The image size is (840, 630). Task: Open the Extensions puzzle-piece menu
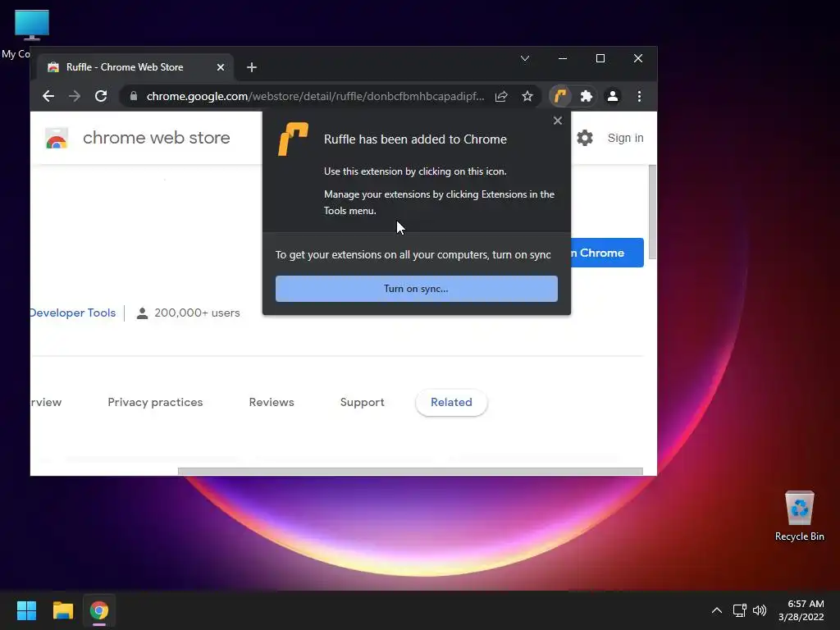pos(586,97)
